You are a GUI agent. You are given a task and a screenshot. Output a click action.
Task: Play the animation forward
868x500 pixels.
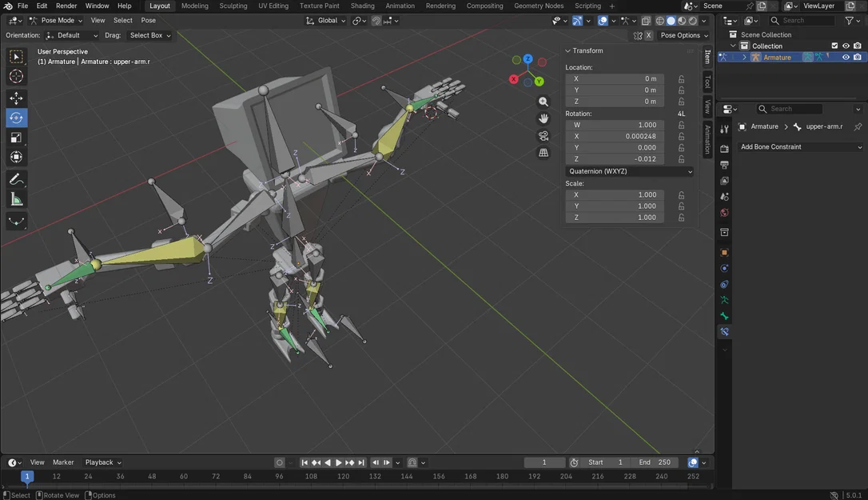pyautogui.click(x=339, y=462)
